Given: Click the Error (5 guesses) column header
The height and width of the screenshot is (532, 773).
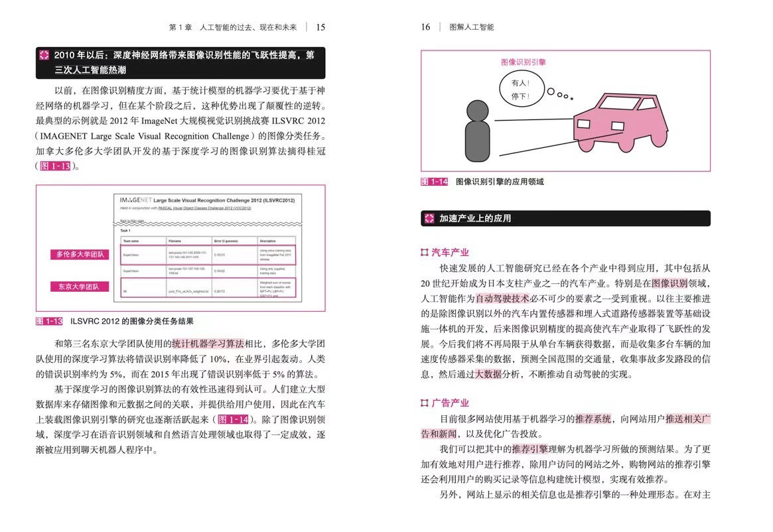Looking at the screenshot, I should (x=226, y=241).
